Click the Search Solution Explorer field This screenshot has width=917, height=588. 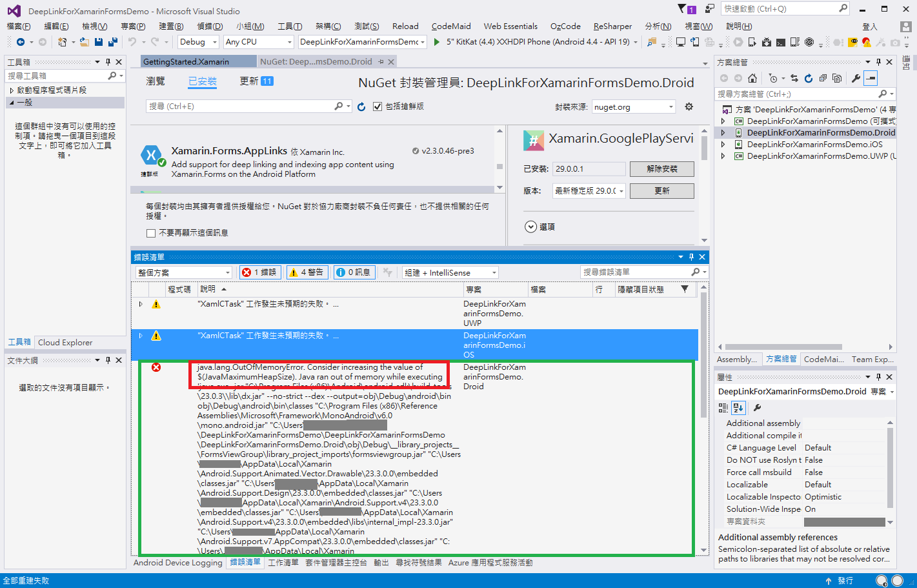pyautogui.click(x=805, y=94)
